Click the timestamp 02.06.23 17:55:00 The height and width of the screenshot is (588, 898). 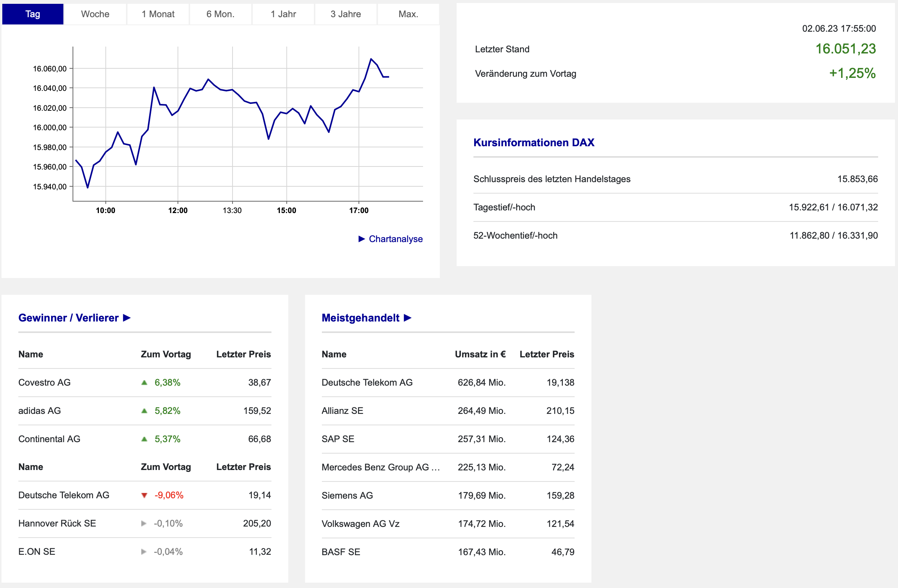pos(839,29)
